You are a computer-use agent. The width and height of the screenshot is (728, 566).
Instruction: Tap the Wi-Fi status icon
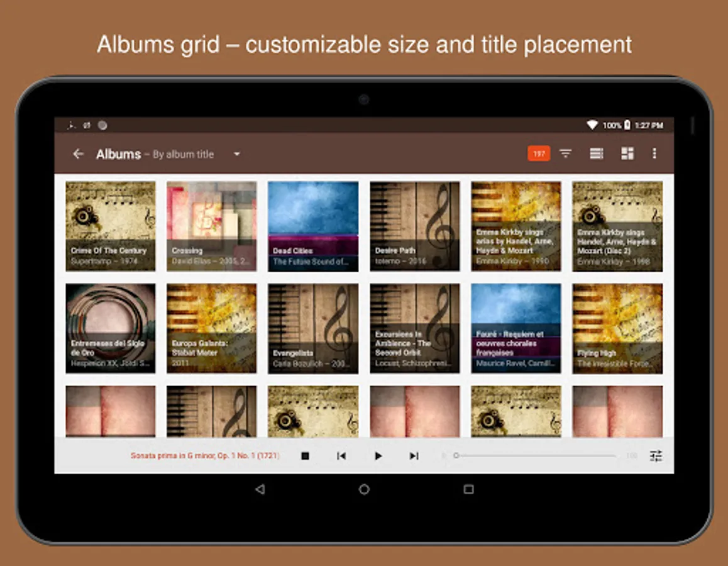592,125
